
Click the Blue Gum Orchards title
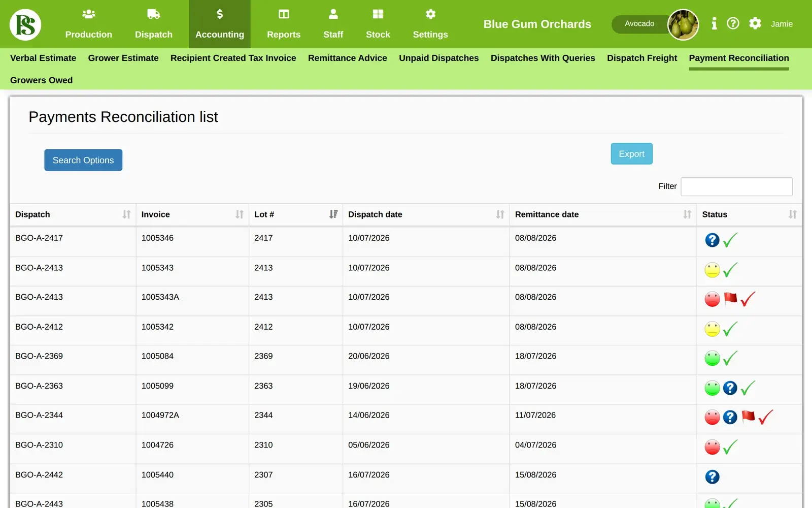537,24
